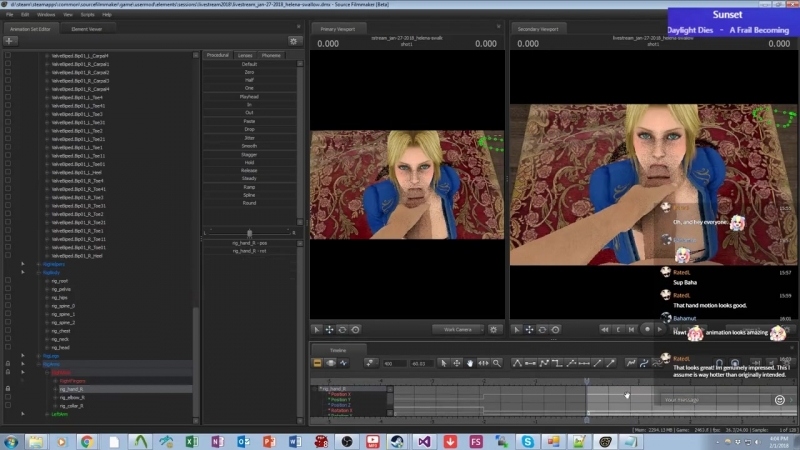The image size is (800, 450).
Task: Select the timeline pan hand tool
Action: [471, 363]
